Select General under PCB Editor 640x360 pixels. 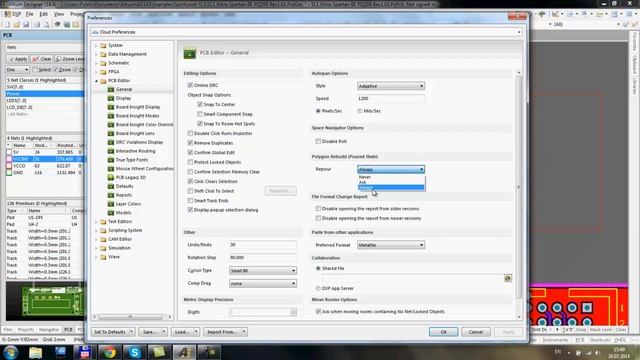pyautogui.click(x=124, y=89)
